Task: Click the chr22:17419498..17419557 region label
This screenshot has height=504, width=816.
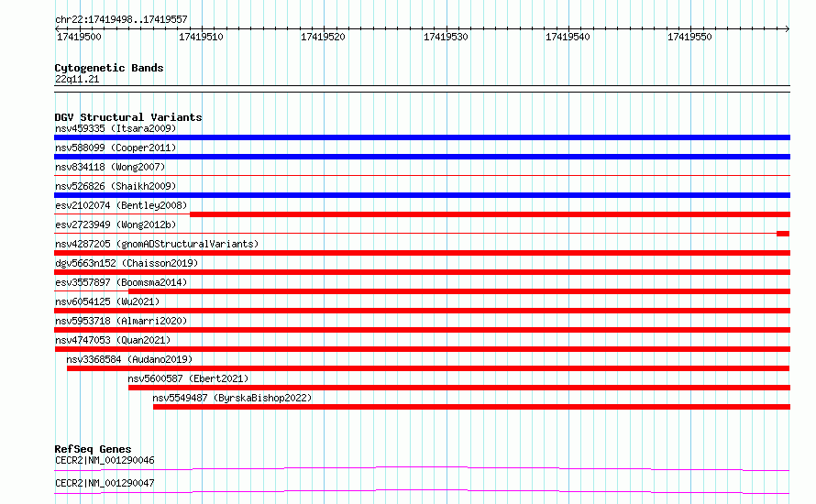Action: pyautogui.click(x=121, y=19)
